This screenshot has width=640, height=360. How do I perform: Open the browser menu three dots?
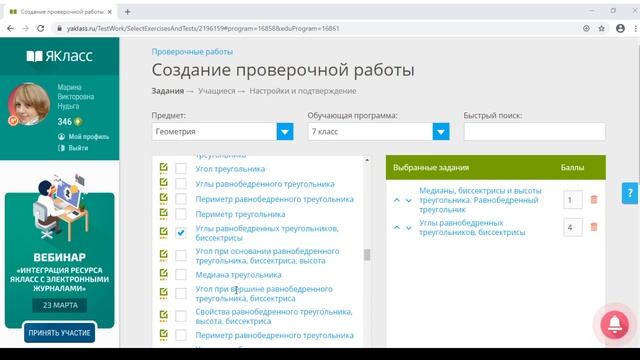click(636, 29)
